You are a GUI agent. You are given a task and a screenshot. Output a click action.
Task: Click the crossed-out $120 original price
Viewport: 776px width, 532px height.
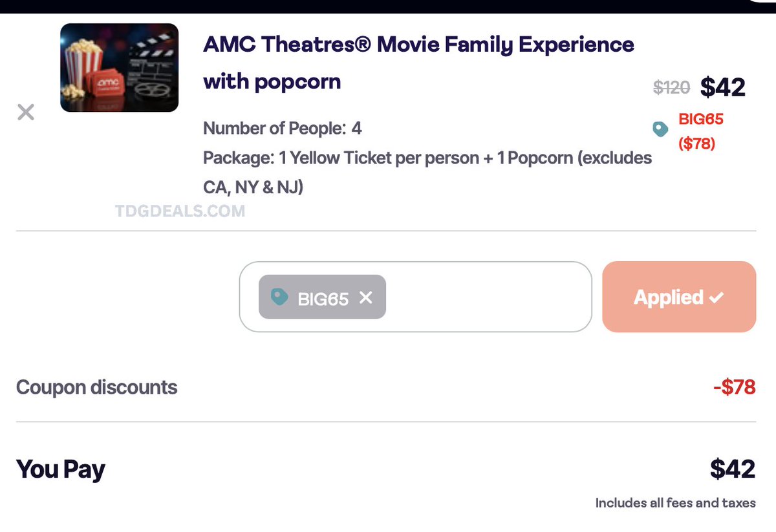[x=671, y=87]
